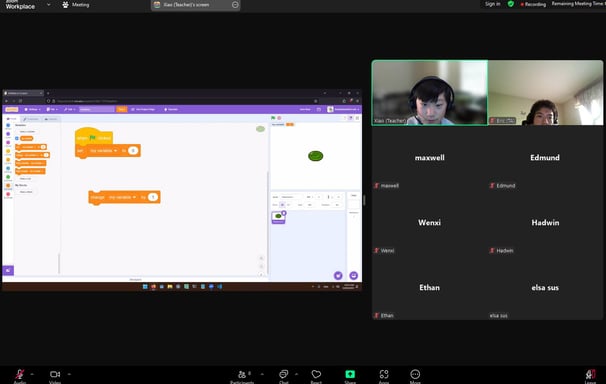Click the project title input field
The width and height of the screenshot is (606, 384).
tap(97, 109)
